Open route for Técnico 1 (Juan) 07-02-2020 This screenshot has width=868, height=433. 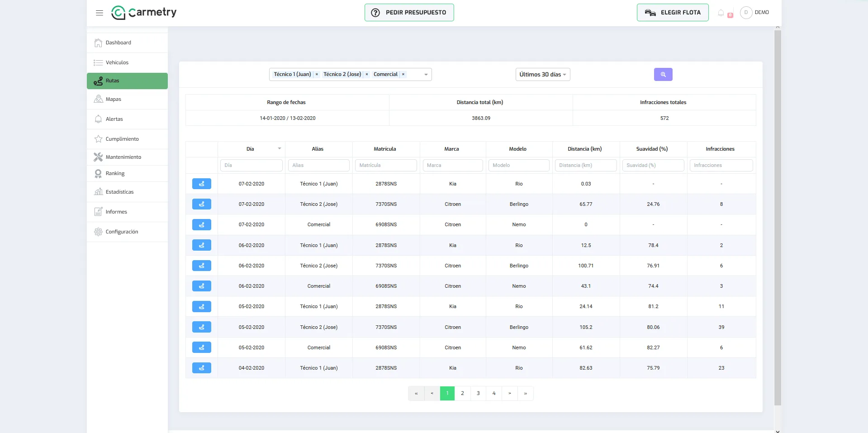tap(202, 184)
